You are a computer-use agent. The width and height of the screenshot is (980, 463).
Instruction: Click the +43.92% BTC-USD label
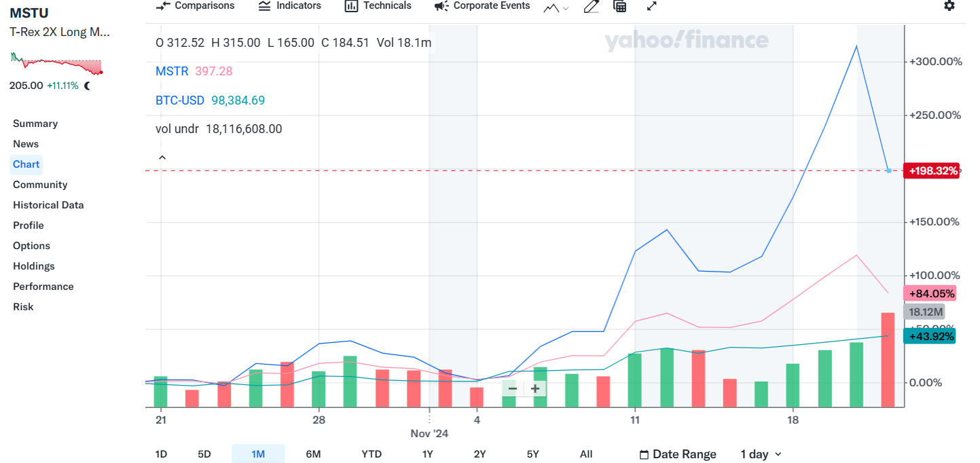929,336
